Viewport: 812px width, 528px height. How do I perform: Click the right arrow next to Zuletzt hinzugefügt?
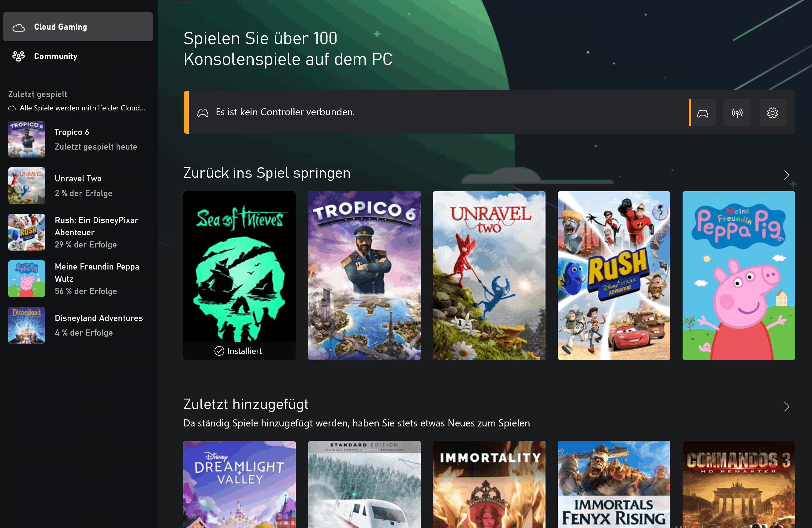[x=787, y=407]
